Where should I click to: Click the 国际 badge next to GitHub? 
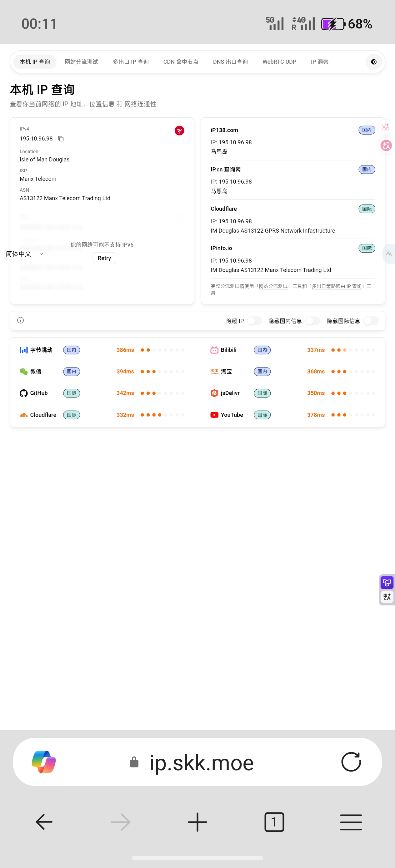click(72, 393)
